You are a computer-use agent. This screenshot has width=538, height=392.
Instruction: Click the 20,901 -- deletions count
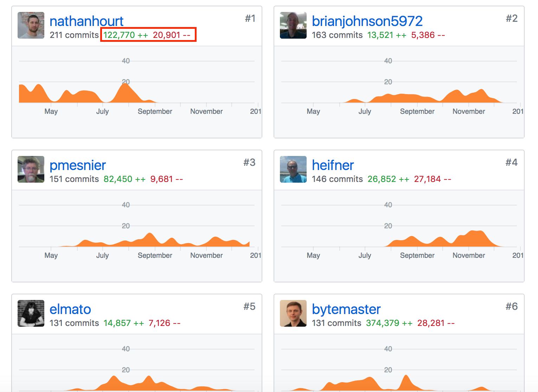click(172, 35)
